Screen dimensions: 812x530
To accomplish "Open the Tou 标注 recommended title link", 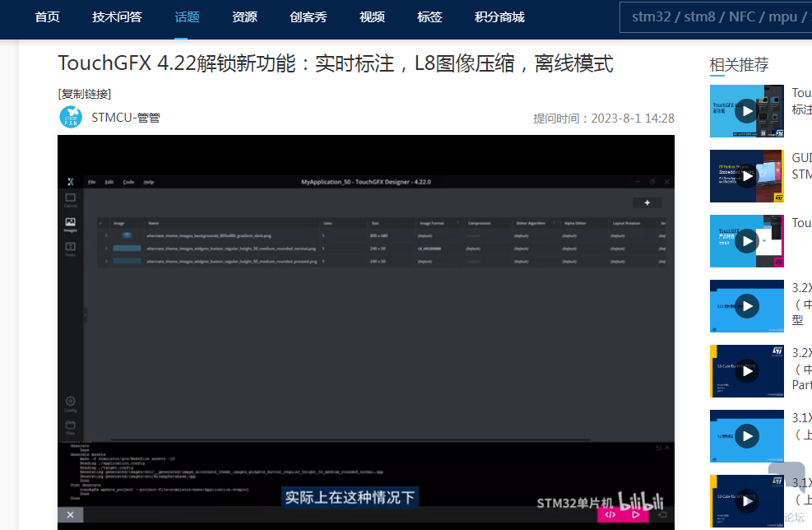I will [x=801, y=101].
